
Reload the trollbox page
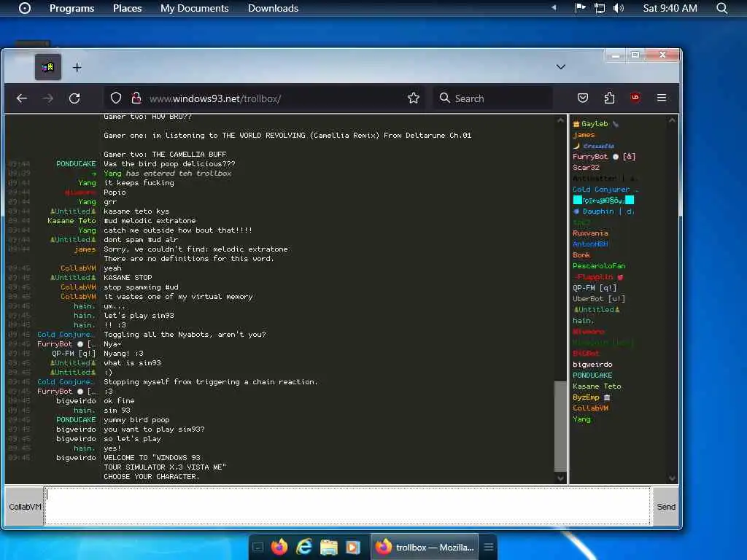point(74,98)
